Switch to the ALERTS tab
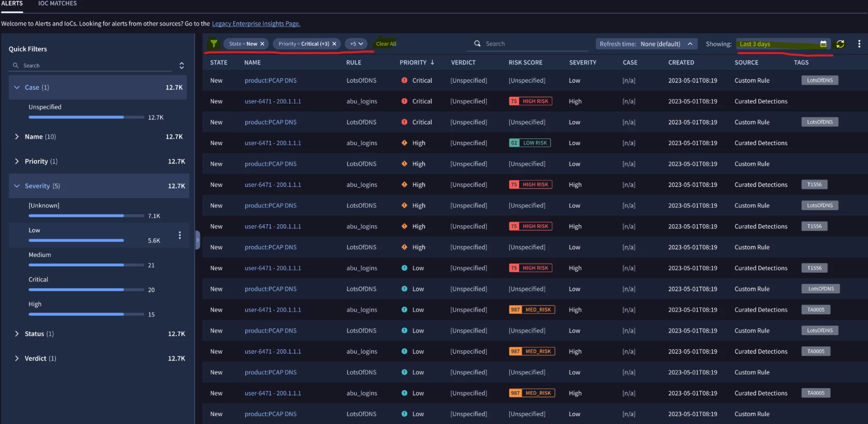This screenshot has height=424, width=868. click(12, 4)
